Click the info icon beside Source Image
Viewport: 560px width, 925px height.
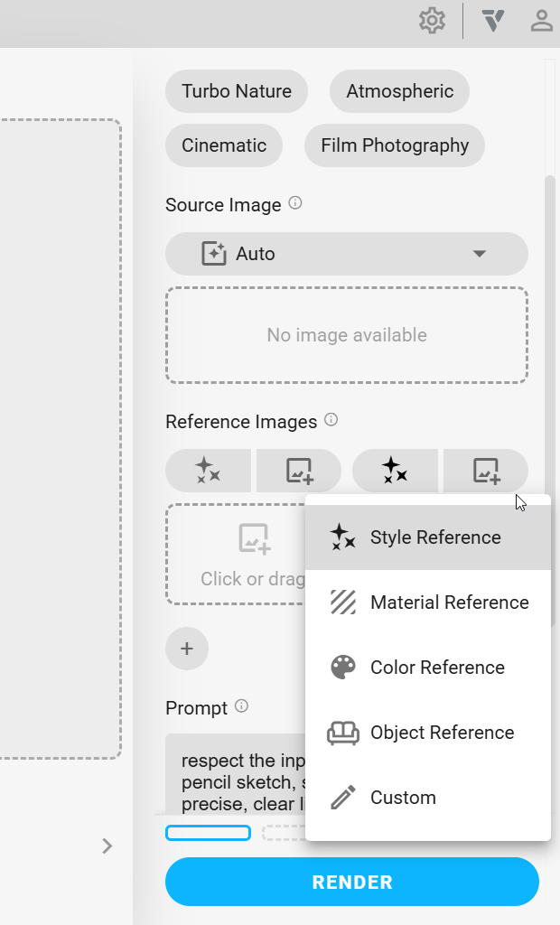pyautogui.click(x=295, y=203)
